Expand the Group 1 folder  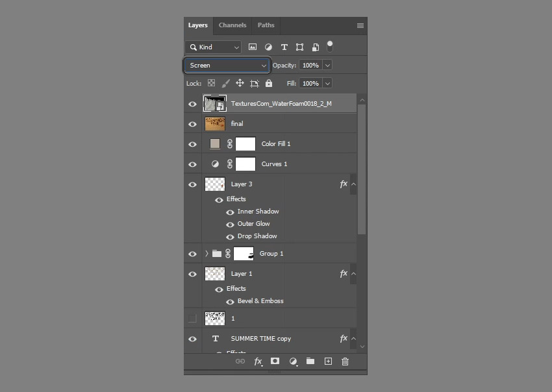[206, 253]
